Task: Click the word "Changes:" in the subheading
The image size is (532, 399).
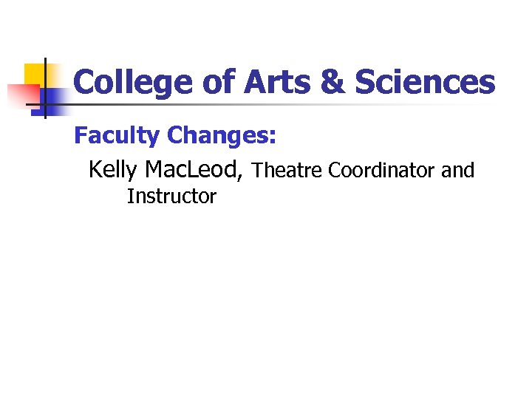Action: [x=222, y=136]
